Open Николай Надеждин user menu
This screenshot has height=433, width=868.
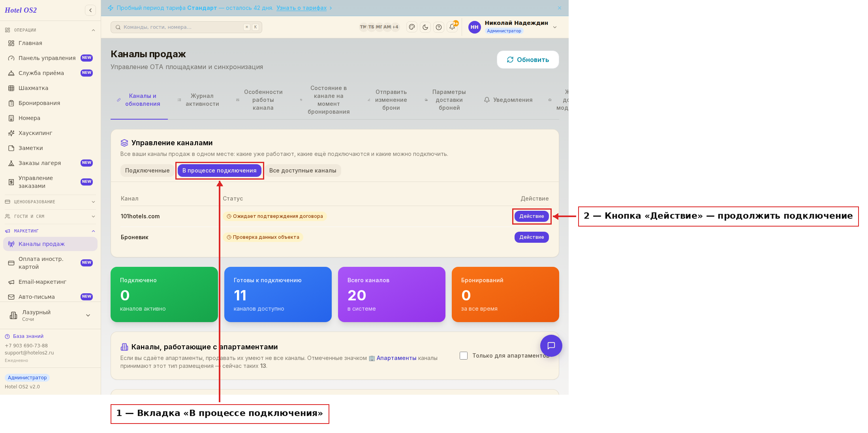click(x=513, y=27)
